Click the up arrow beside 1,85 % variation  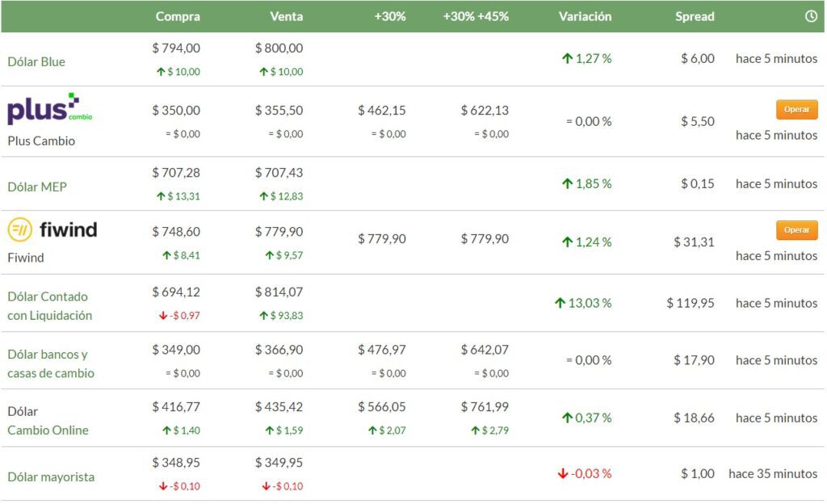click(568, 184)
